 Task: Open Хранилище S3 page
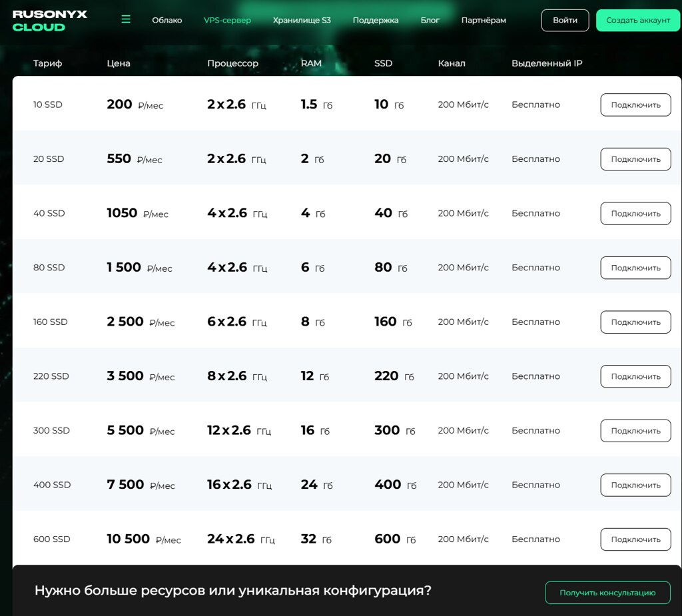tap(302, 20)
